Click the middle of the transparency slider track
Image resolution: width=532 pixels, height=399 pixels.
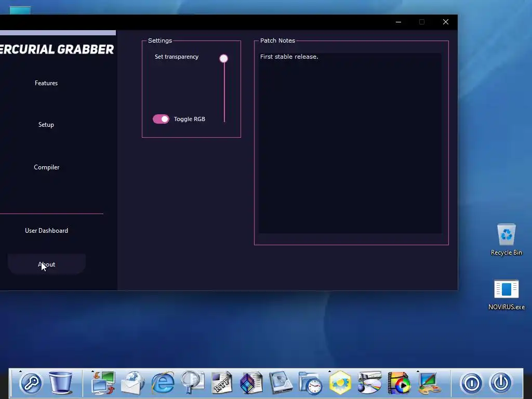pos(224,90)
